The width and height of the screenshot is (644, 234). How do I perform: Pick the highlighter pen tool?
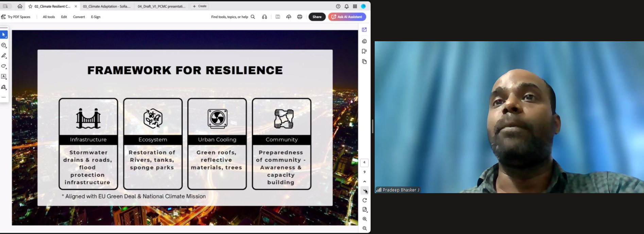pyautogui.click(x=4, y=56)
